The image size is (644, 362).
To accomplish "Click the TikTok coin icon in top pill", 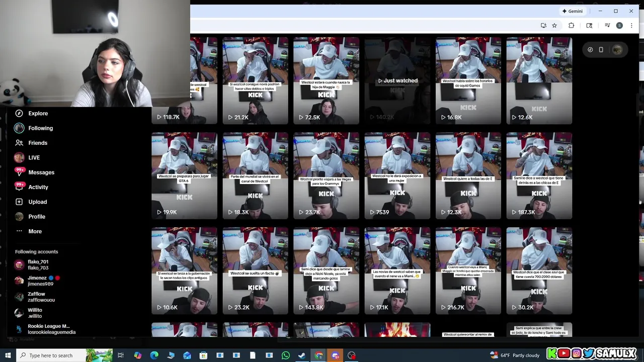I will click(590, 50).
